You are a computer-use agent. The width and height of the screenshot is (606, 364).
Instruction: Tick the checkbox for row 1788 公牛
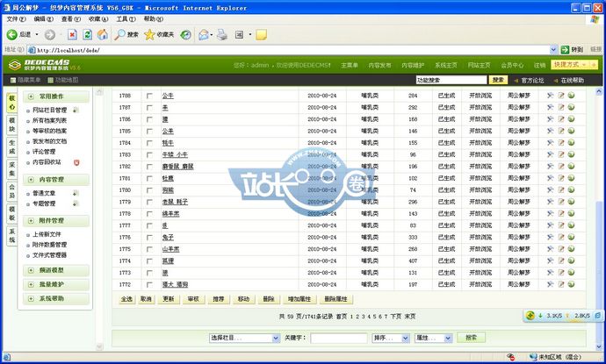click(149, 96)
